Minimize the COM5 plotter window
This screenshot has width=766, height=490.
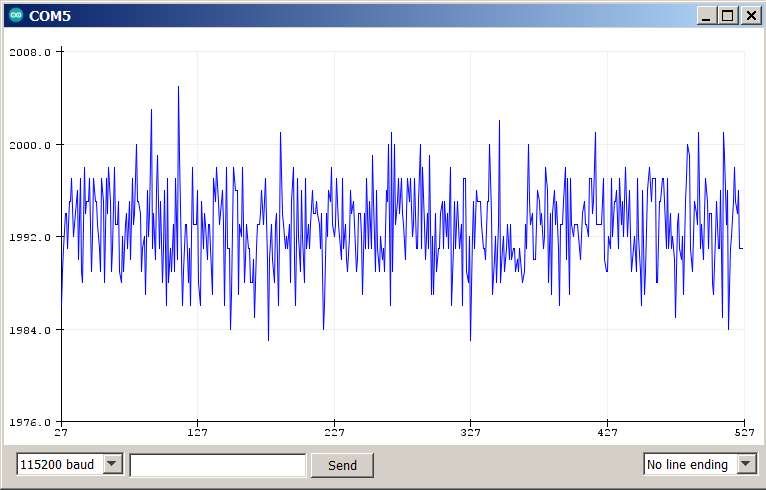point(707,16)
